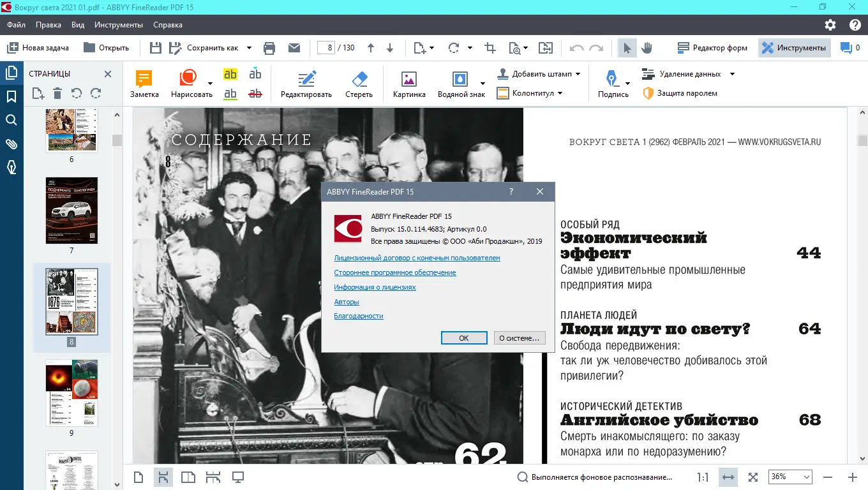Click the Convert document icon
The height and width of the screenshot is (490, 868).
(545, 48)
